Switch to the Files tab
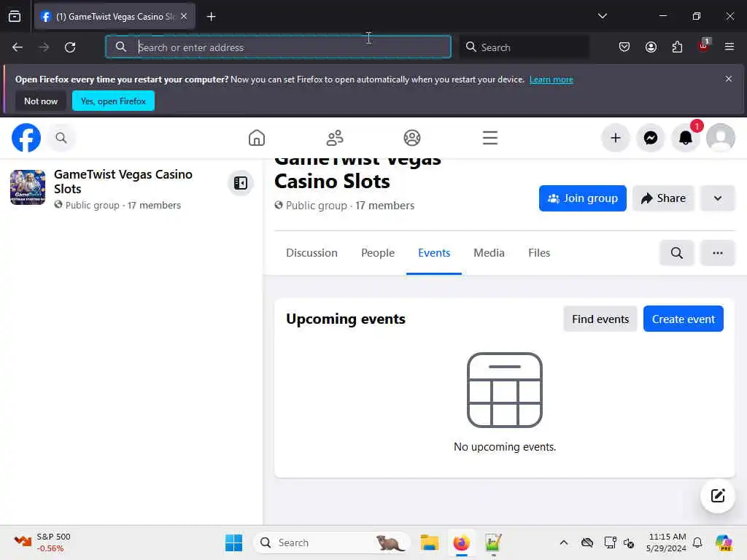 (x=539, y=253)
